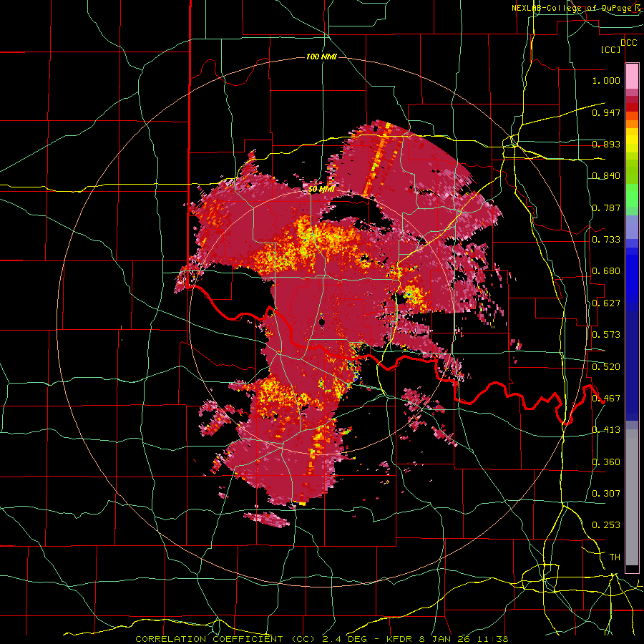644x644 pixels.
Task: Click the Correlation Coefficient caption at bottom
Action: pyautogui.click(x=322, y=639)
